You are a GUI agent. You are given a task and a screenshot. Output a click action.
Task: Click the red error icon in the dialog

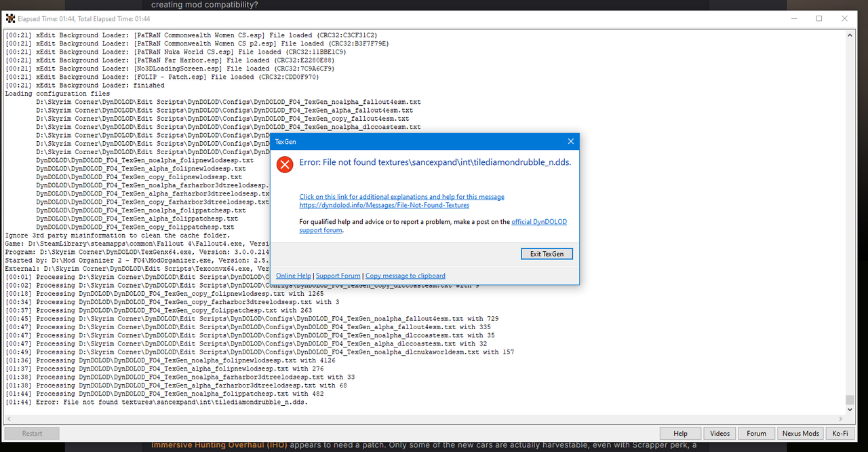(x=285, y=164)
